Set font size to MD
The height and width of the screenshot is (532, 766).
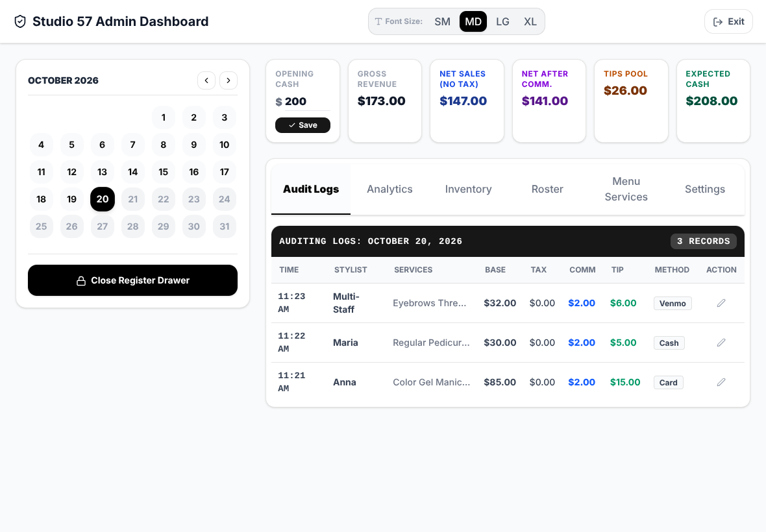coord(473,21)
